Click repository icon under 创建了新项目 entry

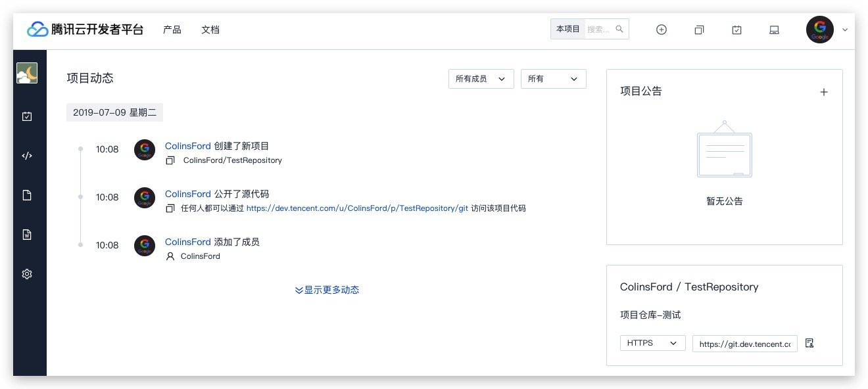pos(170,160)
